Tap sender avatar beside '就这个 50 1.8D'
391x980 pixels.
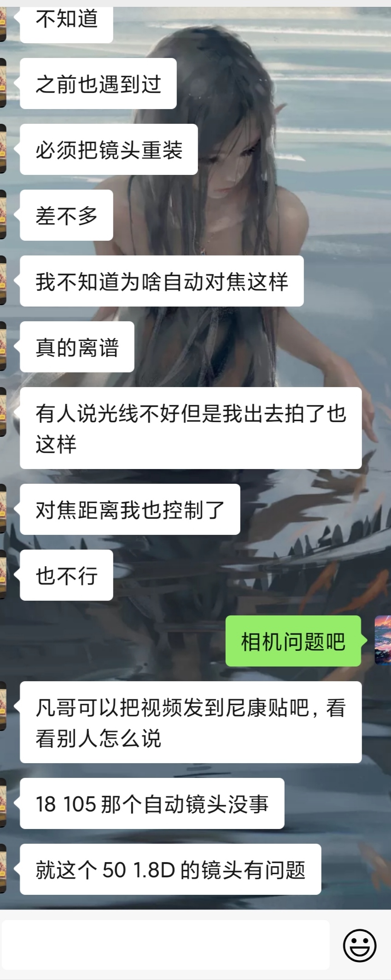3,869
